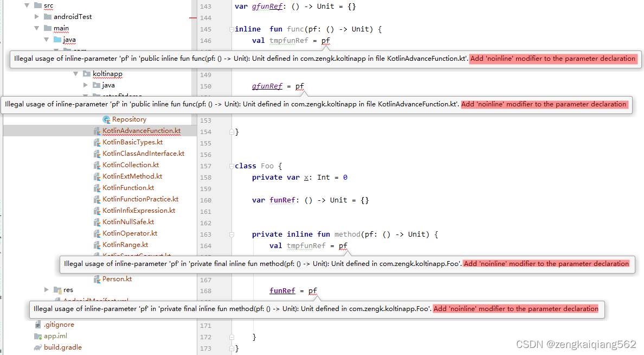
Task: Open the build.gradle file
Action: 63,347
